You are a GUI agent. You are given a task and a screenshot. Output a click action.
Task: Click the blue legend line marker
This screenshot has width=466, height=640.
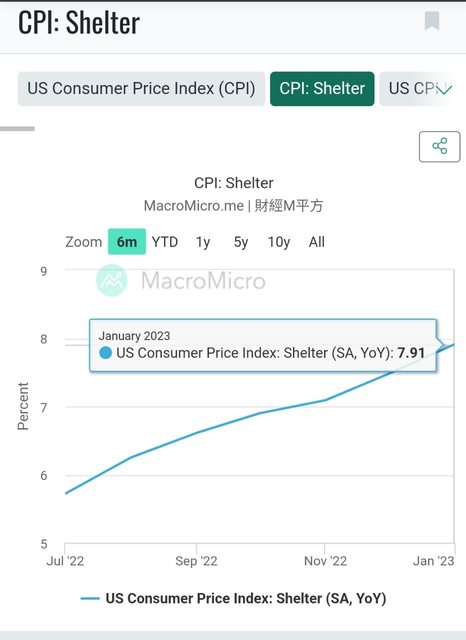(90, 599)
